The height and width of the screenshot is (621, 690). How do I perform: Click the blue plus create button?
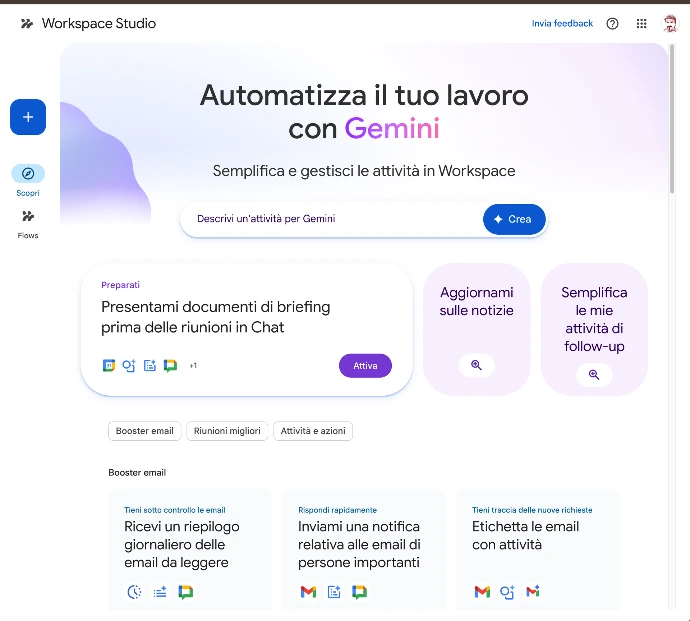pyautogui.click(x=28, y=117)
